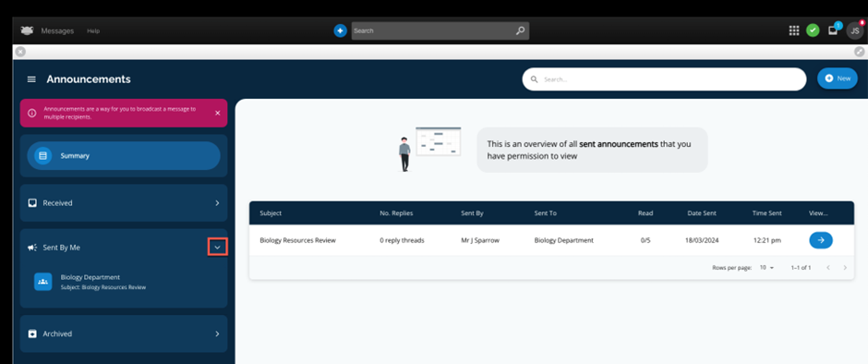Open the Archived section
The image size is (868, 364).
click(124, 334)
